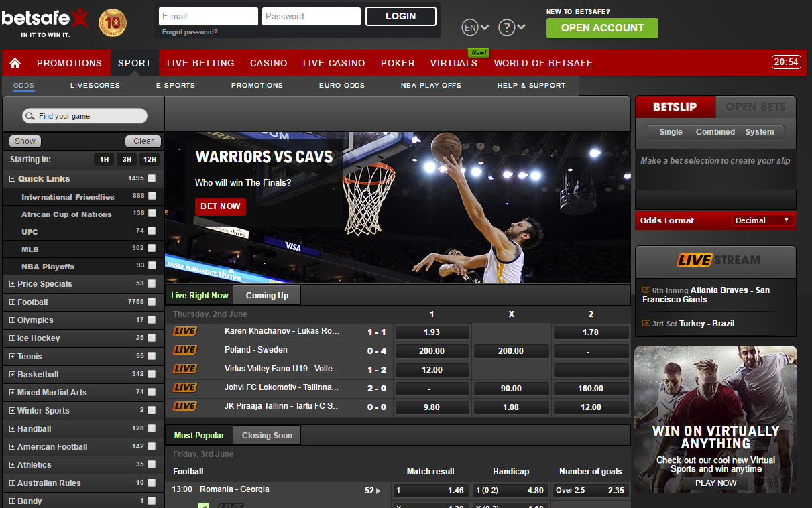Click Bet Now on the Warriors banner

[x=221, y=206]
